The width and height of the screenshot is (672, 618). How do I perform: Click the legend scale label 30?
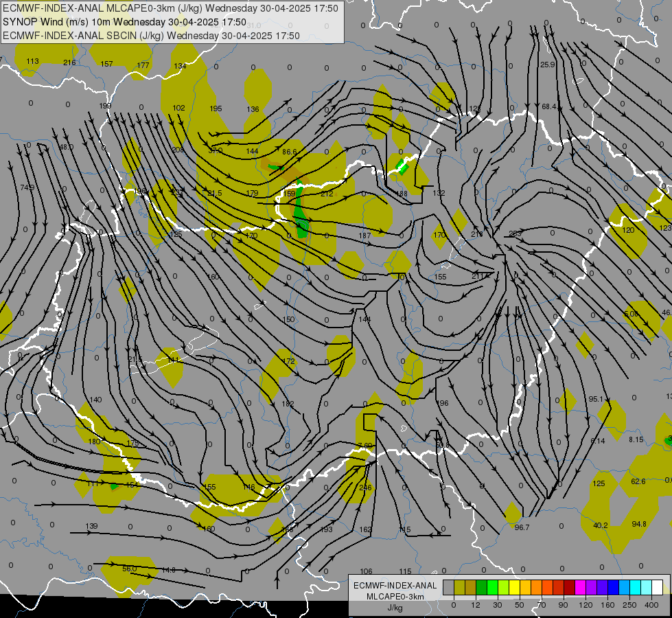click(497, 605)
